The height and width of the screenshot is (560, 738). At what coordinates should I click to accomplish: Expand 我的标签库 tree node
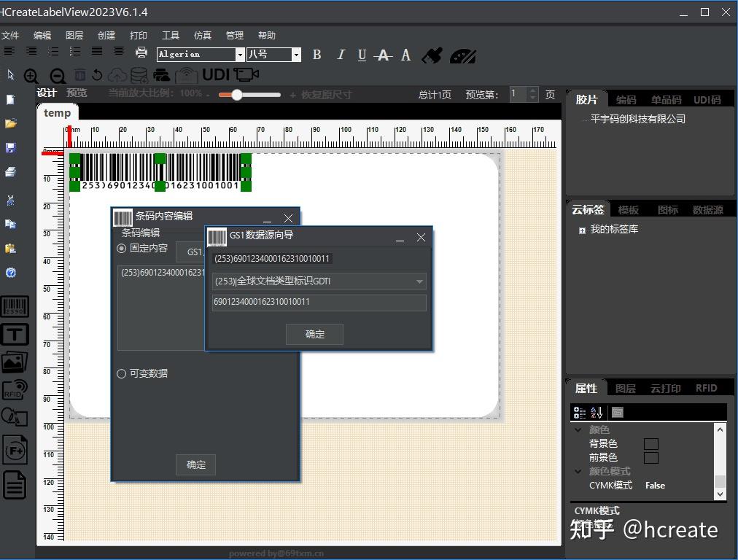[x=582, y=230]
